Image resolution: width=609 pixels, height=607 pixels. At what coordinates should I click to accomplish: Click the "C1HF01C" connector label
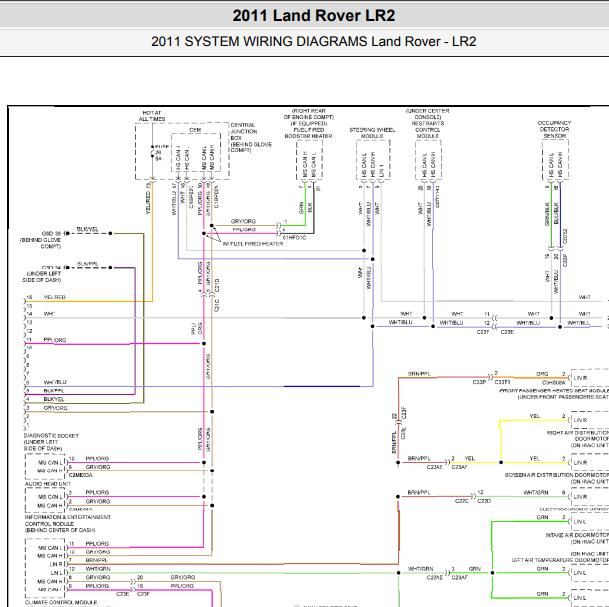coord(294,237)
